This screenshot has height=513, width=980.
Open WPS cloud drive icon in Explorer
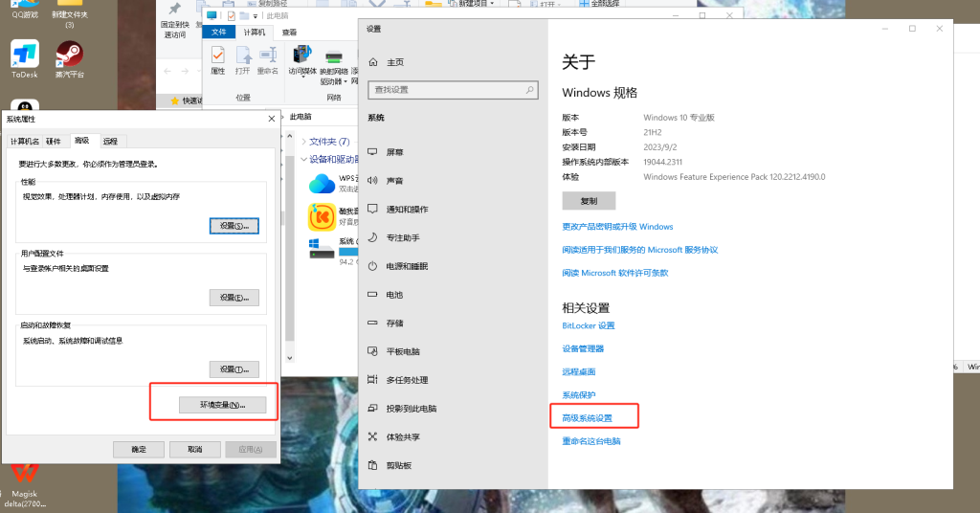pos(322,184)
